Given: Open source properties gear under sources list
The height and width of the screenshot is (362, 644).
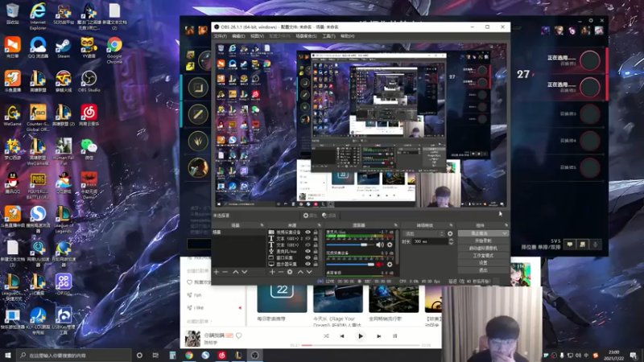Looking at the screenshot, I should [290, 272].
